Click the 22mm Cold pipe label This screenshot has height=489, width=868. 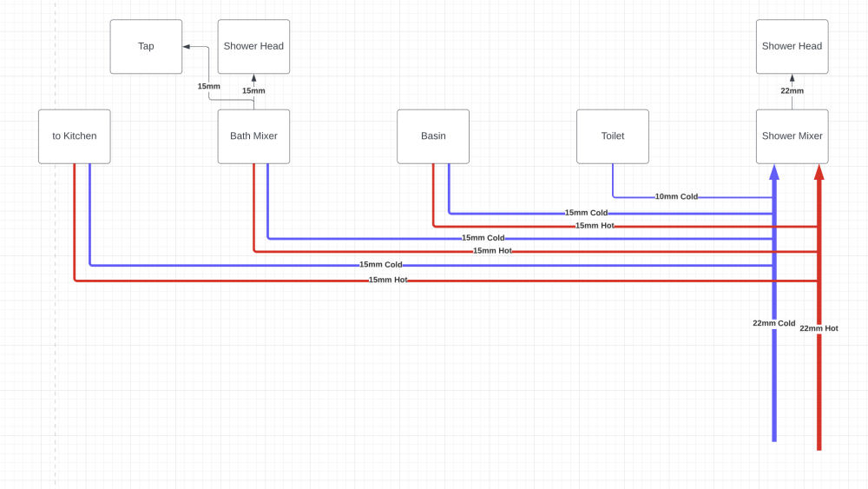click(x=774, y=323)
